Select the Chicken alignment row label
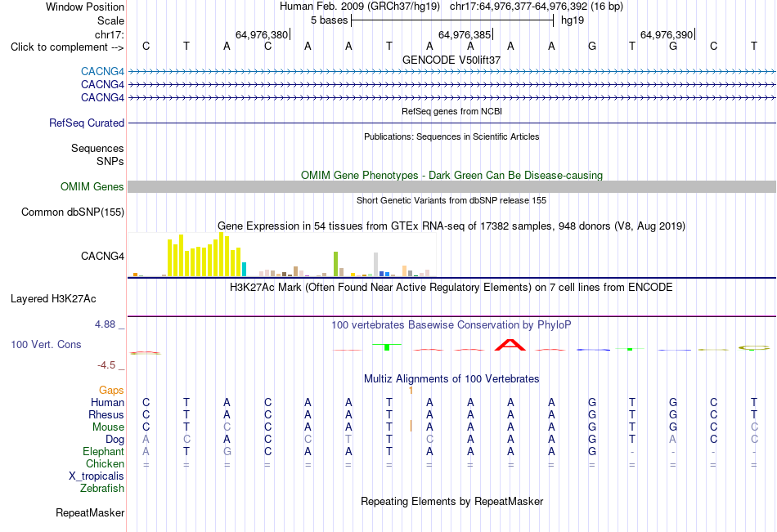The image size is (777, 532). pyautogui.click(x=105, y=463)
